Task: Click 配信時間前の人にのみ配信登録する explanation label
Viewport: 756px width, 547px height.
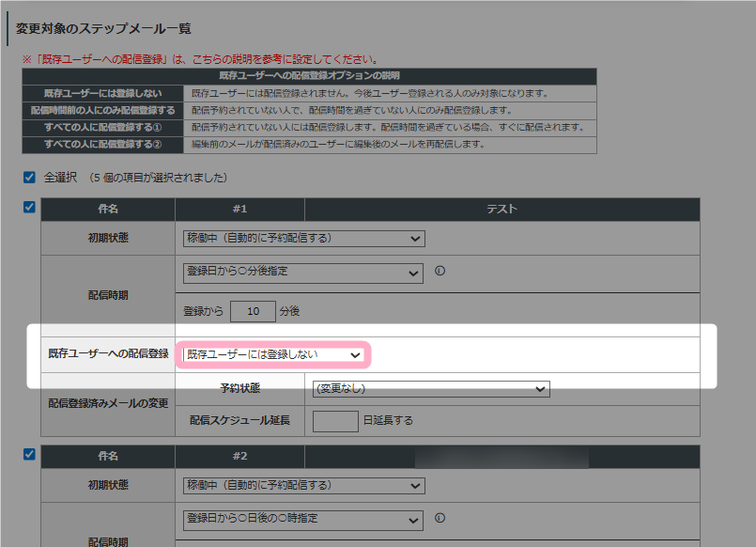Action: click(102, 111)
